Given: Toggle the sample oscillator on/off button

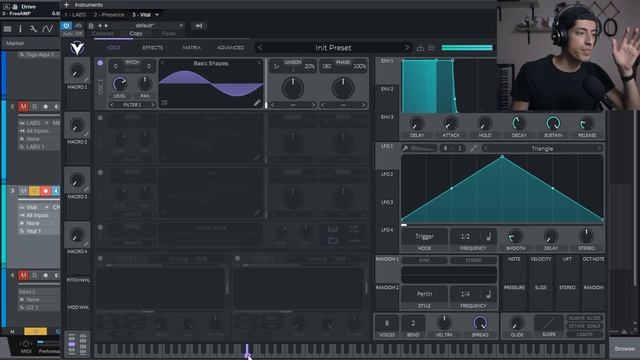Looking at the screenshot, I should tap(100, 227).
